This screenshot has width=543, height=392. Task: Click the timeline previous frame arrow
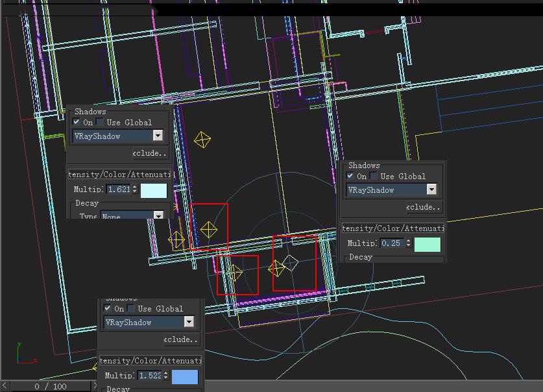tap(5, 386)
